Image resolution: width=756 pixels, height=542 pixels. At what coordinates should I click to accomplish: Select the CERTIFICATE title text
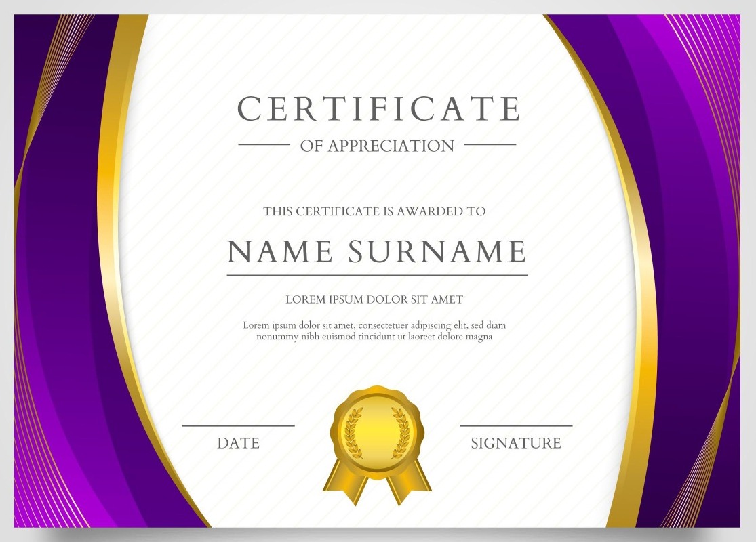pos(378,109)
